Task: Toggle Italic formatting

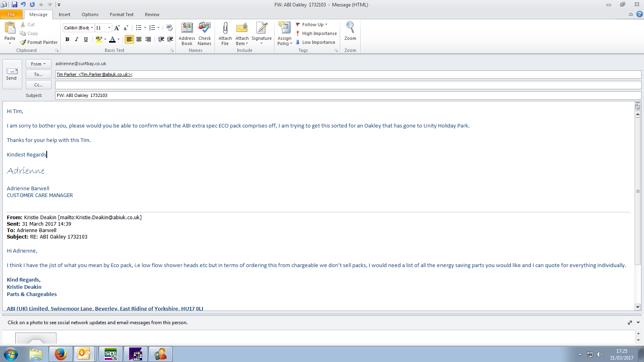Action: click(76, 39)
